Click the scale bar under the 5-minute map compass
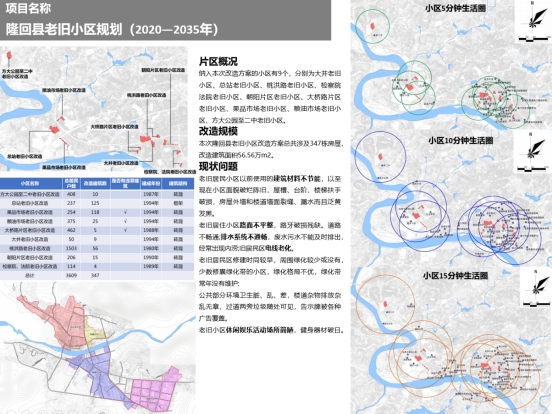Image resolution: width=552 pixels, height=414 pixels. click(533, 38)
